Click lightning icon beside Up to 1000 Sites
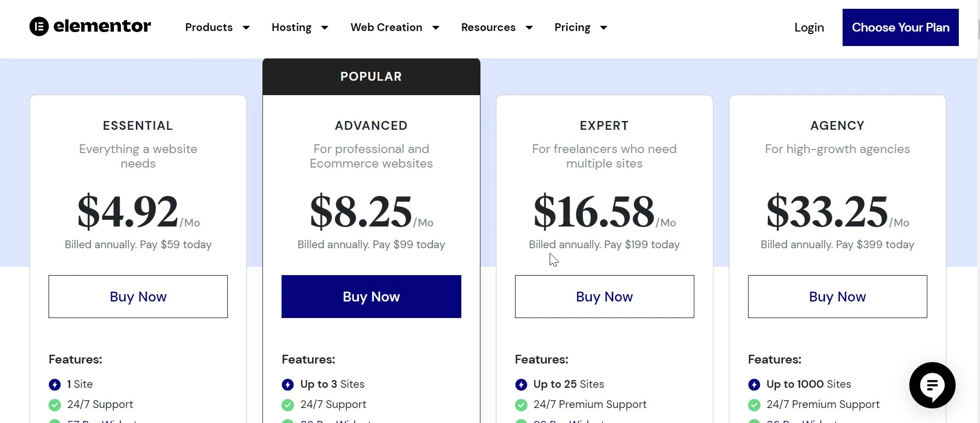The width and height of the screenshot is (980, 423). coord(754,385)
